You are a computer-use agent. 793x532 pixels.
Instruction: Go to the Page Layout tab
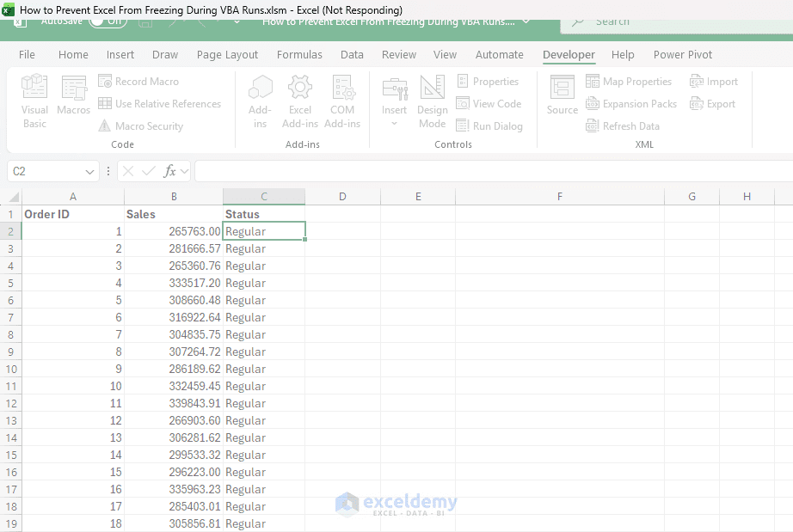click(228, 54)
